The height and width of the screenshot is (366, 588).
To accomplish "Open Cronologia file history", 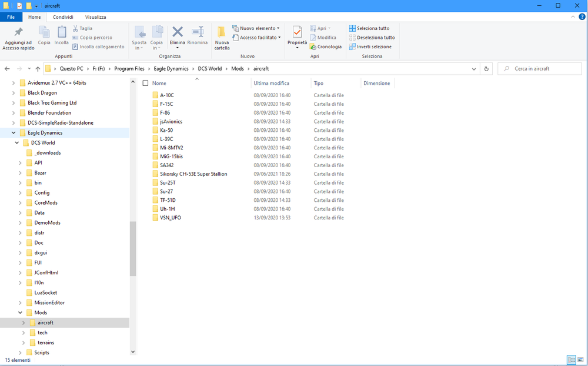I will tap(326, 46).
